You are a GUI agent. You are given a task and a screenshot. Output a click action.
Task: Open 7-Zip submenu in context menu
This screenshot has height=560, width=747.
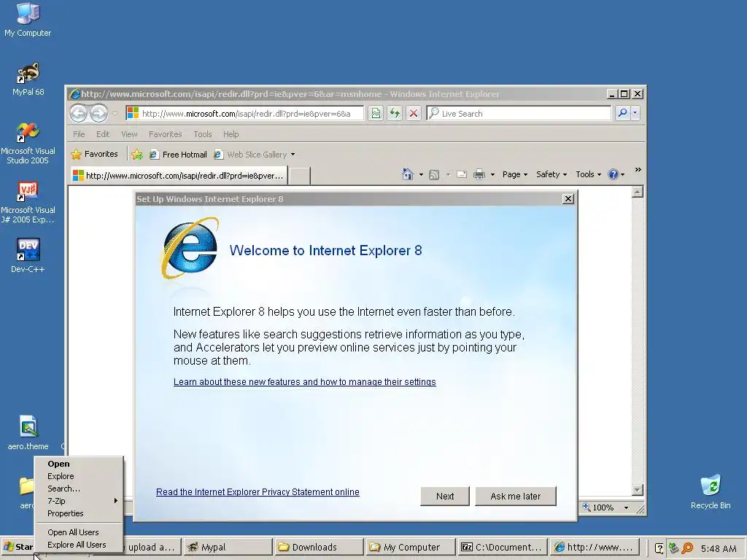click(x=79, y=501)
